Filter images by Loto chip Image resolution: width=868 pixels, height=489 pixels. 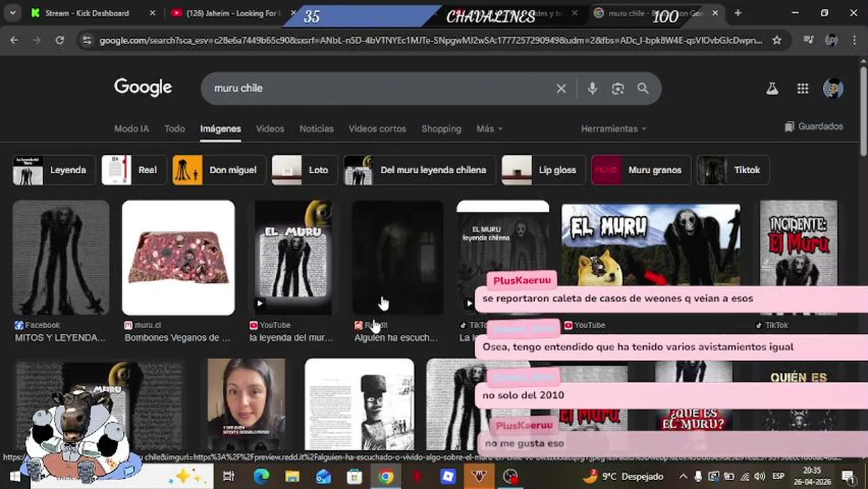pyautogui.click(x=304, y=170)
